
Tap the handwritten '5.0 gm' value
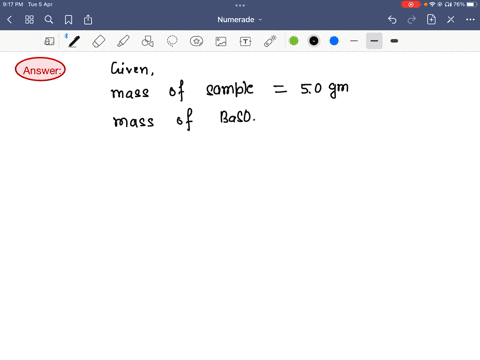tap(324, 89)
